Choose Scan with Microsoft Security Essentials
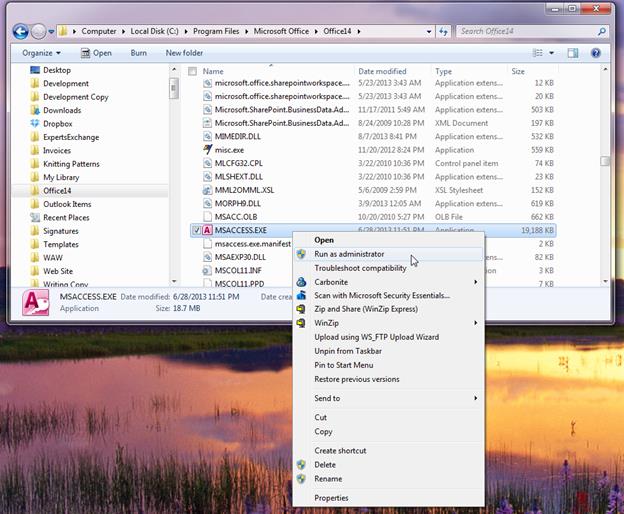The image size is (624, 514). (388, 295)
